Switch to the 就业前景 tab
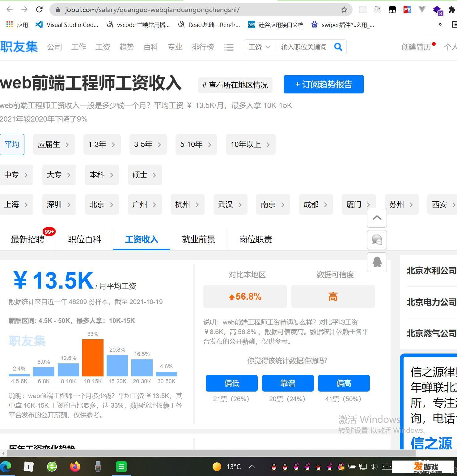This screenshot has height=476, width=457. tap(198, 239)
